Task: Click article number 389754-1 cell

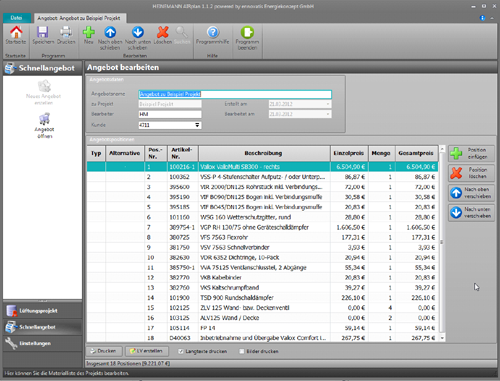Action: [183, 227]
